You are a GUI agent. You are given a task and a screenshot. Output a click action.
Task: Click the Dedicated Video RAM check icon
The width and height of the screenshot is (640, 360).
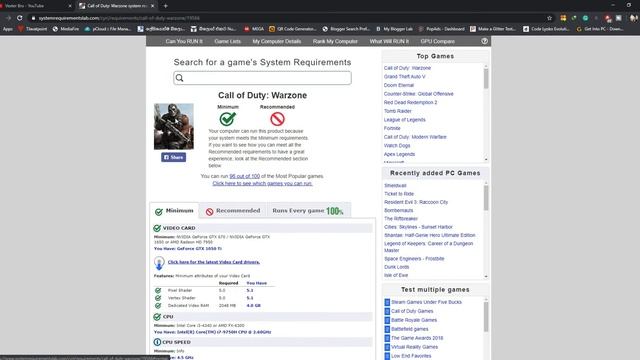tap(158, 305)
